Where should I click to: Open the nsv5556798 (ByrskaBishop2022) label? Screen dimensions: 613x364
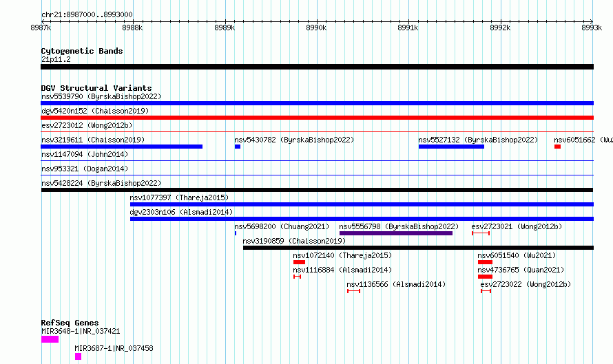click(399, 226)
